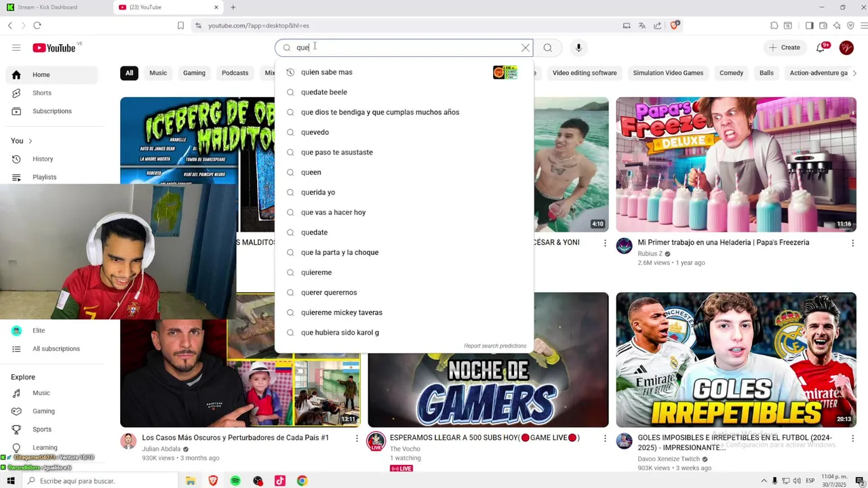This screenshot has height=488, width=868.
Task: Choose suggestion 'que vas a hacer hoy'
Action: (404, 212)
